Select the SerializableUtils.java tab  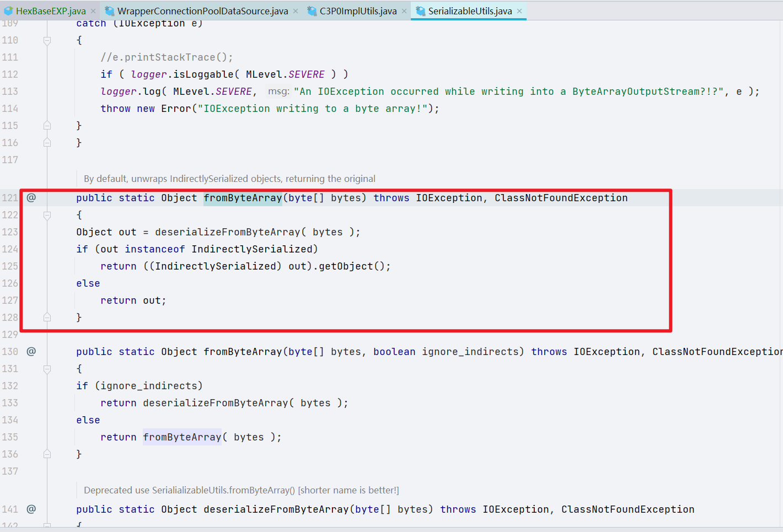click(470, 11)
